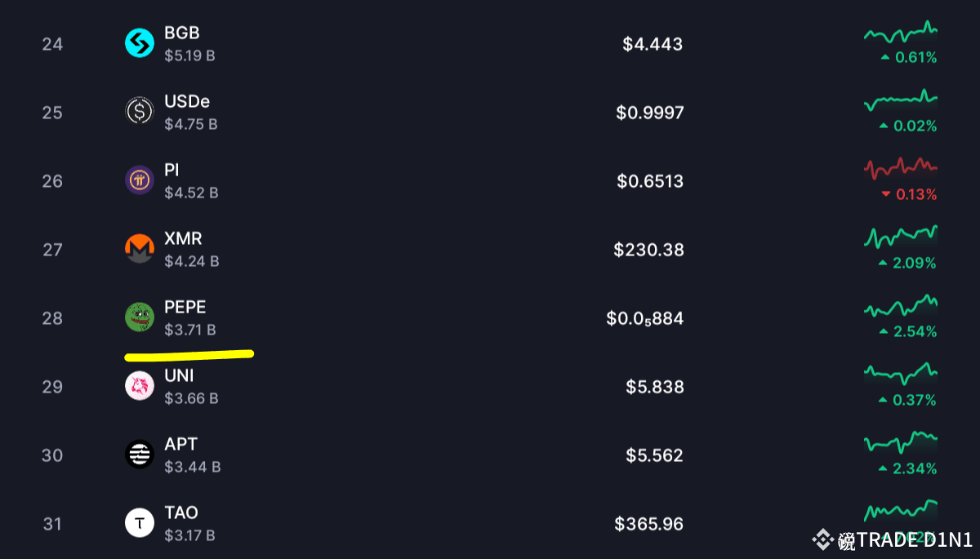This screenshot has width=980, height=559.
Task: Click the Monero XMR logo icon
Action: click(140, 248)
